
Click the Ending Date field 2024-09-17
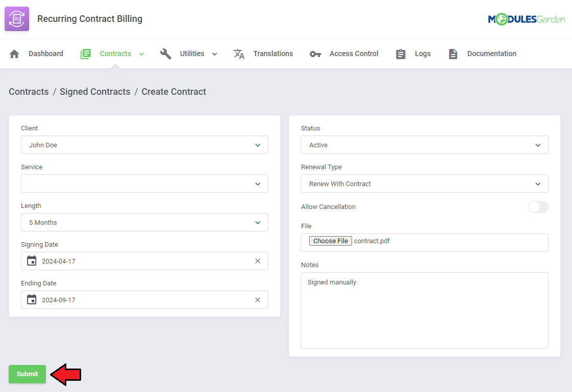click(x=144, y=299)
